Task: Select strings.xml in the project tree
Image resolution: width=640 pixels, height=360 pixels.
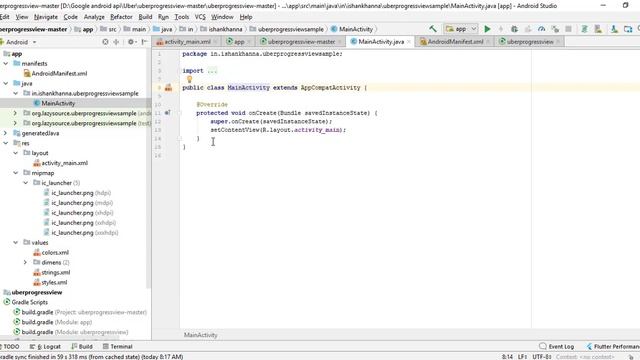Action: tap(56, 272)
